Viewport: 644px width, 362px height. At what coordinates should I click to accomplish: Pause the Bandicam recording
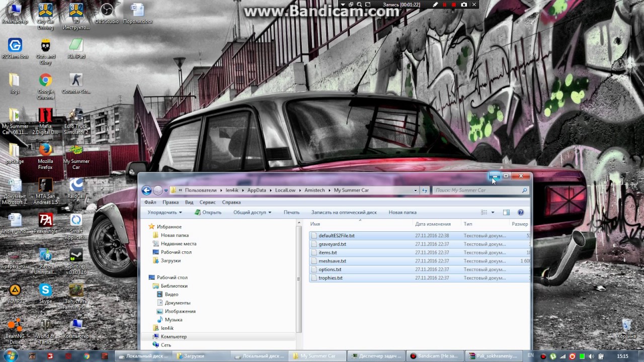pos(444,5)
